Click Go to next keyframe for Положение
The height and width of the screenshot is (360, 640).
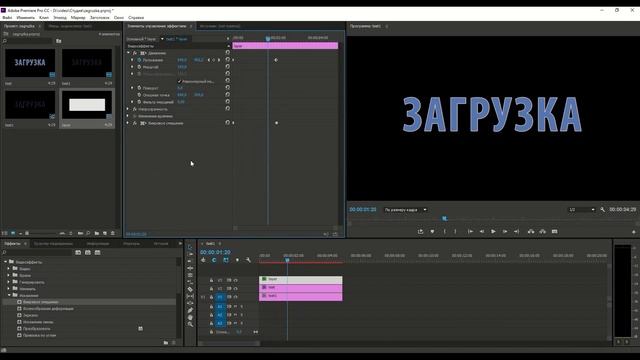pyautogui.click(x=219, y=60)
